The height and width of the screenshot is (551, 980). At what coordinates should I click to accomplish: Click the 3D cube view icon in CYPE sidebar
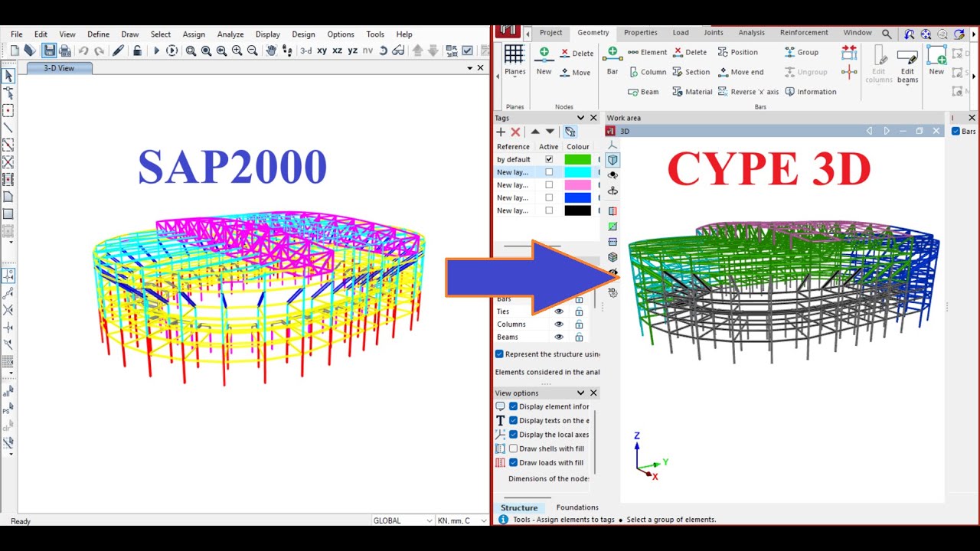click(612, 160)
